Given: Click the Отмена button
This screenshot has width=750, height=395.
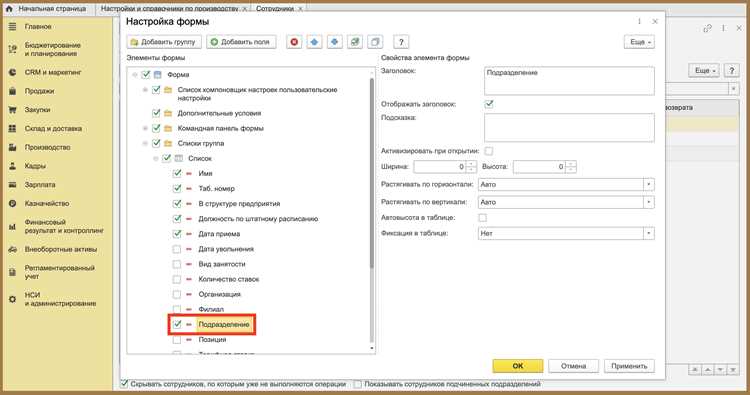Looking at the screenshot, I should coord(573,366).
